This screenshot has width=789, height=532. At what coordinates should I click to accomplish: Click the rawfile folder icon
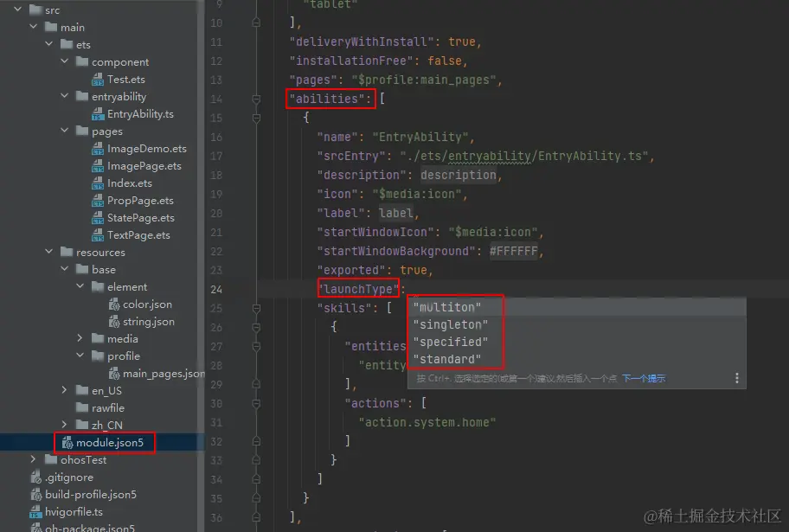tap(82, 407)
